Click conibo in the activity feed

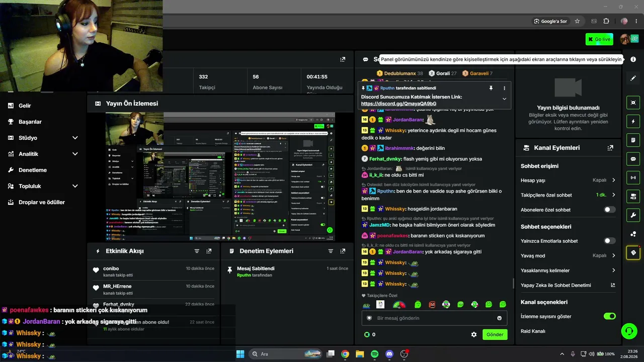click(x=111, y=268)
